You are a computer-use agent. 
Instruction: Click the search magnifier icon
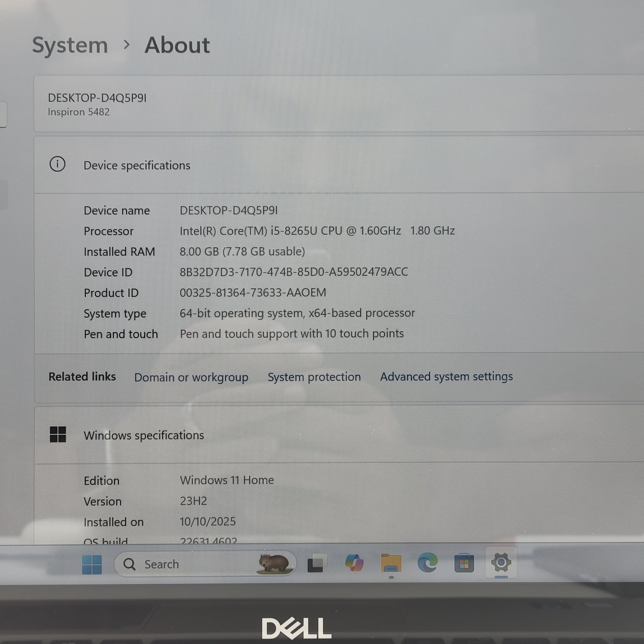point(129,564)
